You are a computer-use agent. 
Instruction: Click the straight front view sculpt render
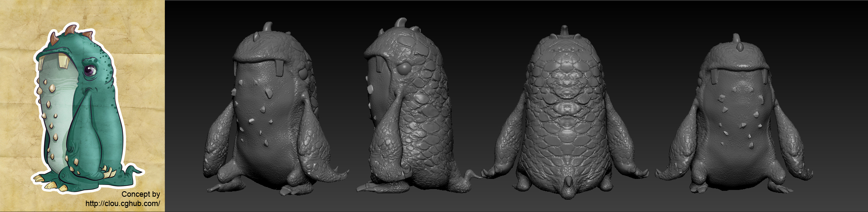click(x=735, y=114)
